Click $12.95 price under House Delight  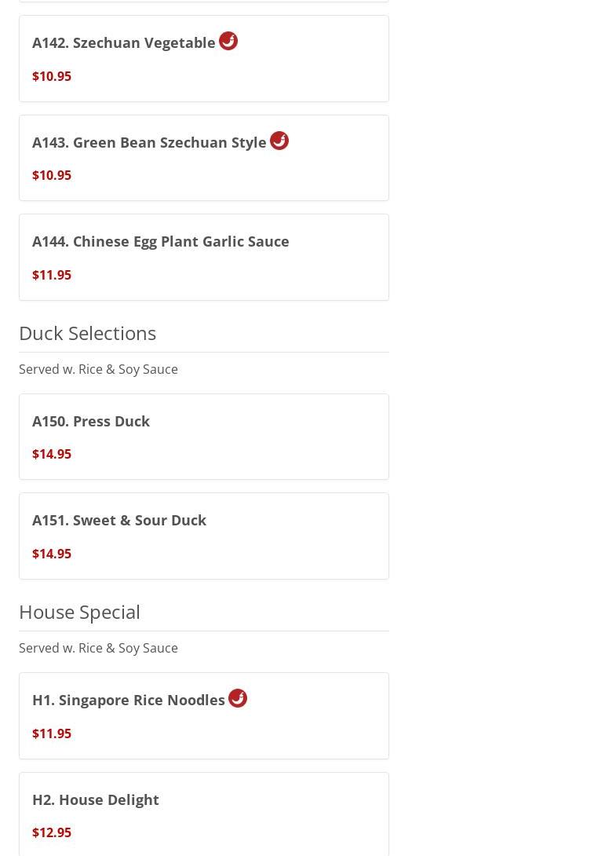point(52,833)
